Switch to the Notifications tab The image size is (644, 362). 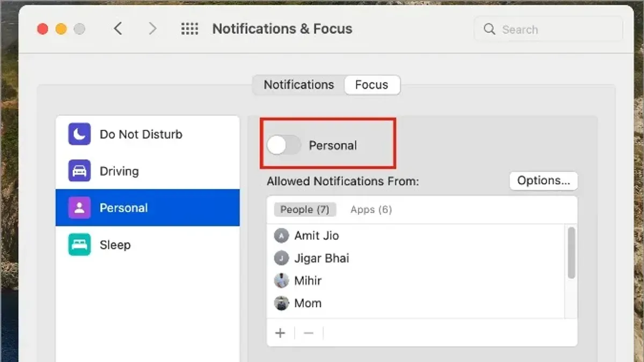(x=298, y=85)
